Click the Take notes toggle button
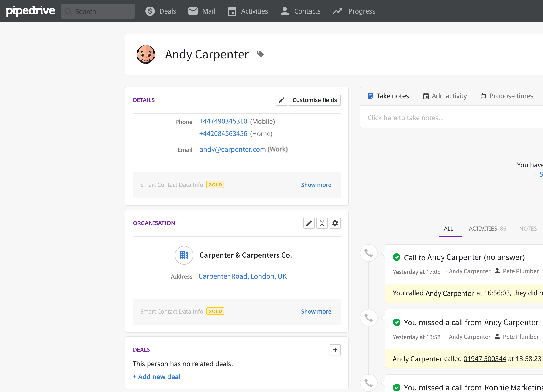The width and height of the screenshot is (543, 392). pyautogui.click(x=388, y=96)
